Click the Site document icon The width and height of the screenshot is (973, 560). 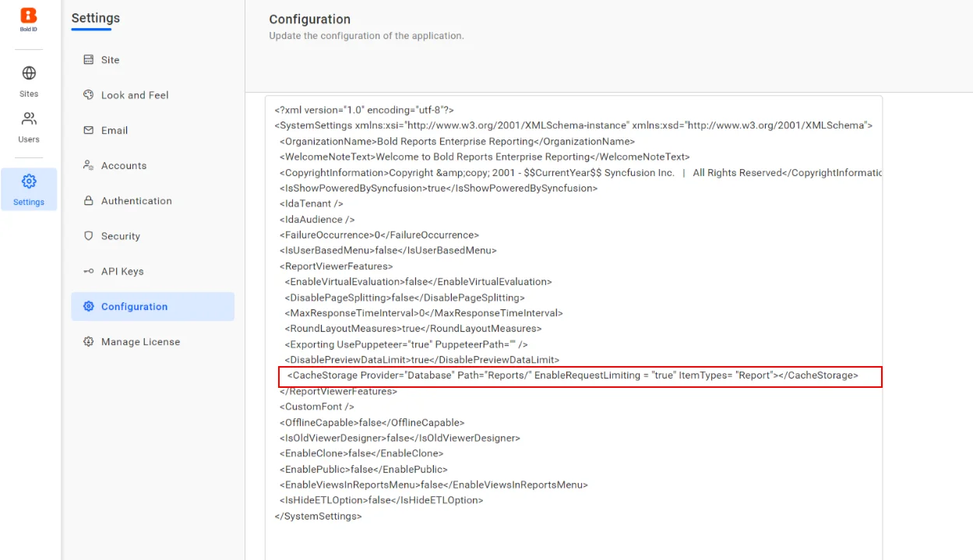tap(88, 60)
